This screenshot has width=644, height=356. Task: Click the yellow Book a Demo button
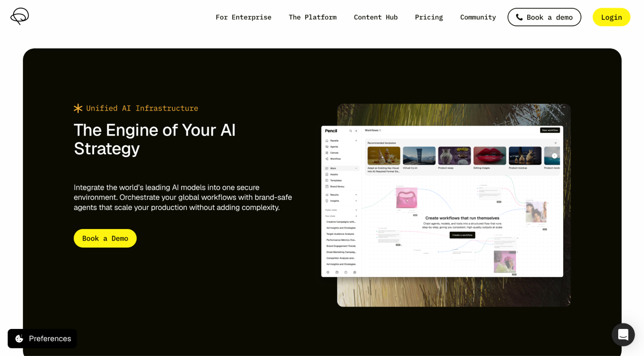[x=105, y=239]
